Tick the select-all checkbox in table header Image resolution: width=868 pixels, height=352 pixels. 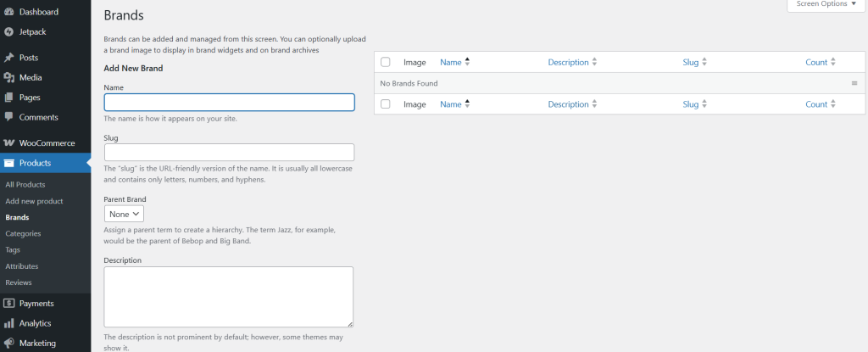[386, 62]
